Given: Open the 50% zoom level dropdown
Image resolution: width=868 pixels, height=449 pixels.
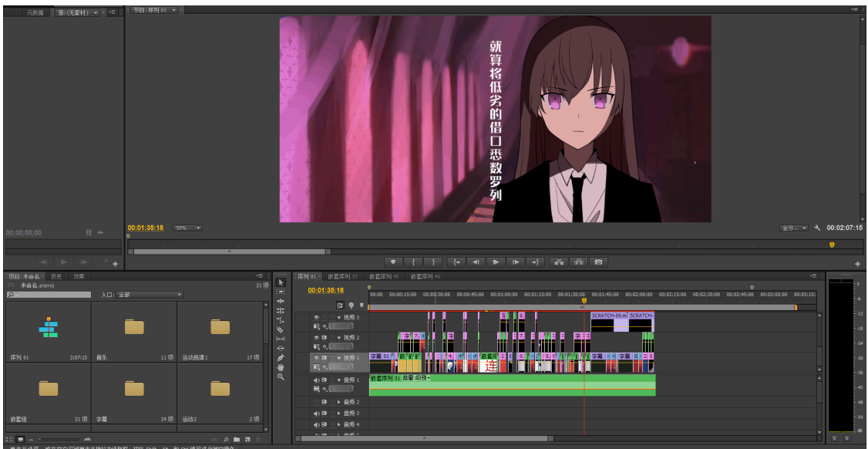Looking at the screenshot, I should coord(187,228).
